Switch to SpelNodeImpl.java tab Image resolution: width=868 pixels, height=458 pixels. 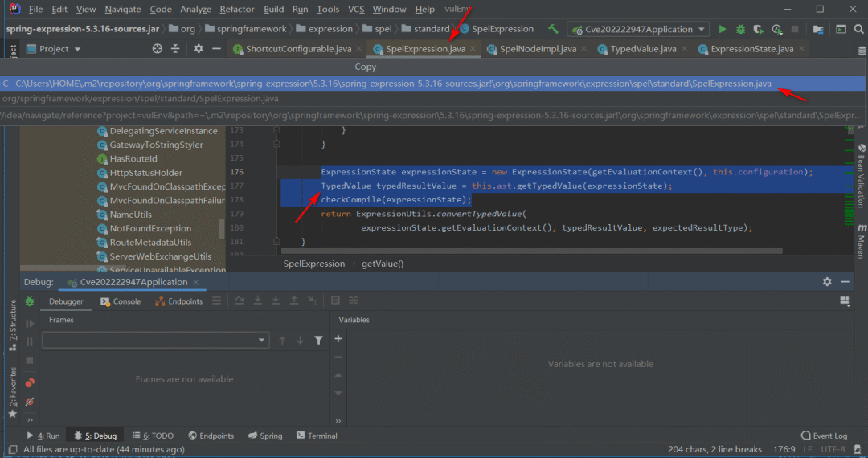coord(538,49)
